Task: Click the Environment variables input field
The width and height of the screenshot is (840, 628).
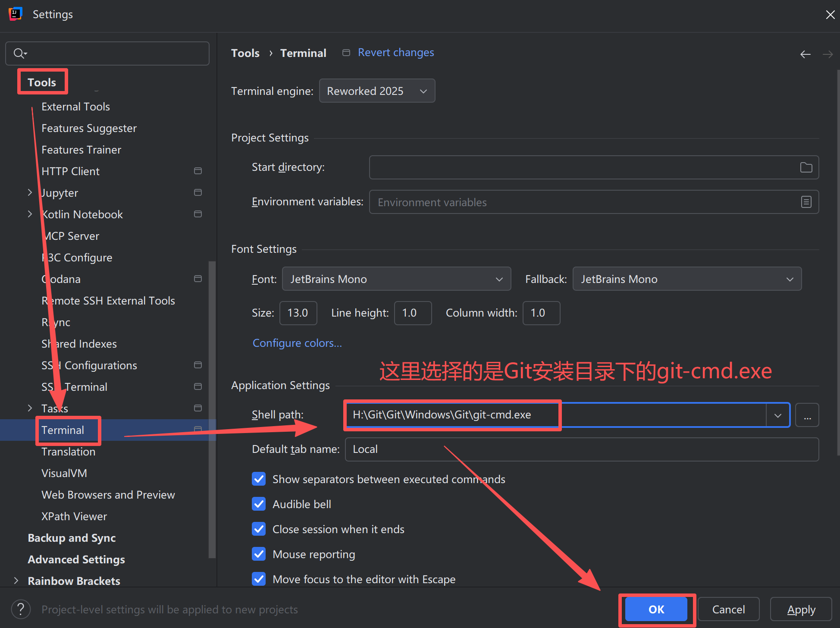Action: click(x=594, y=202)
